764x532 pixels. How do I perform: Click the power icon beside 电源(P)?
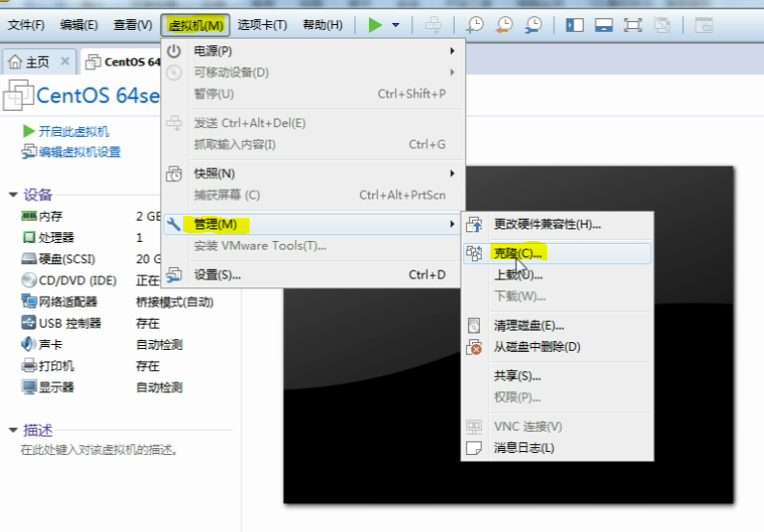point(174,51)
